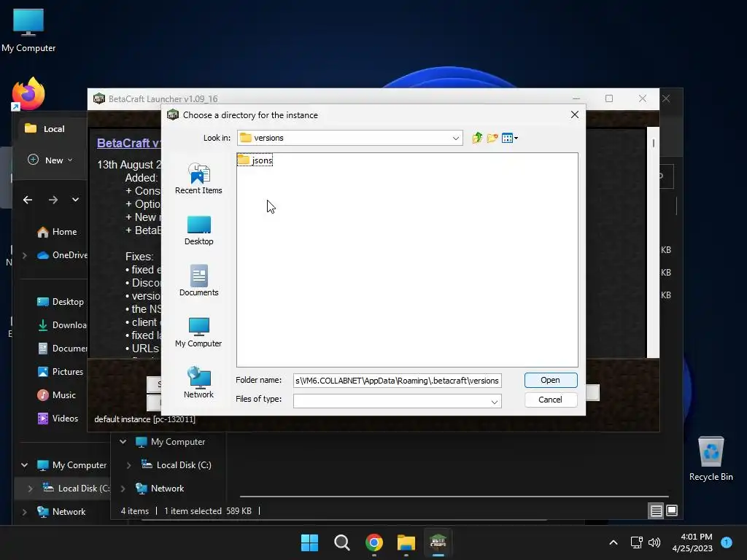Select the jsons folder

pyautogui.click(x=255, y=160)
